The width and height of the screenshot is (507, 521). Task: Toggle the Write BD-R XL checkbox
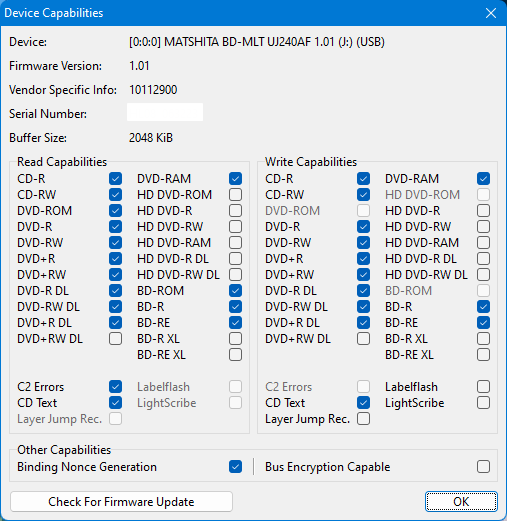(x=483, y=339)
